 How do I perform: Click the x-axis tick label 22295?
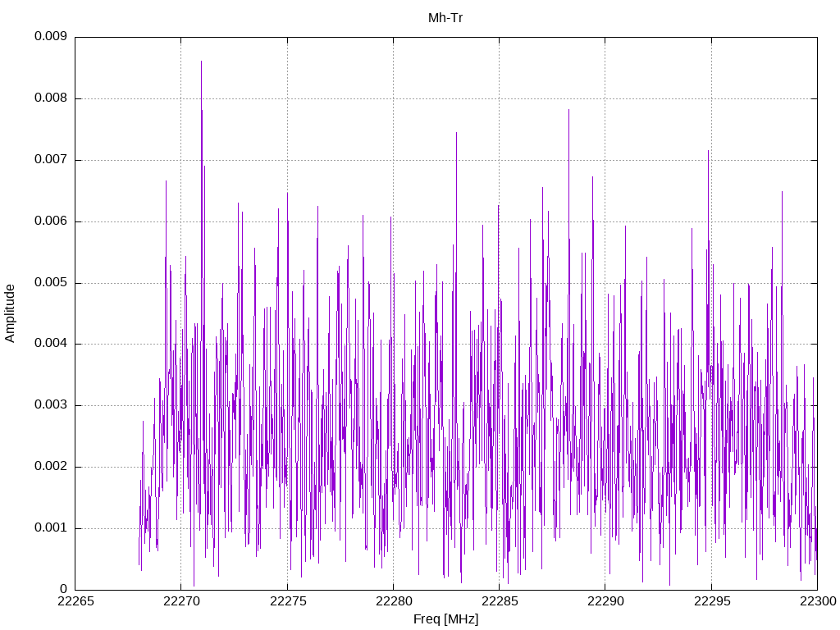coord(711,601)
